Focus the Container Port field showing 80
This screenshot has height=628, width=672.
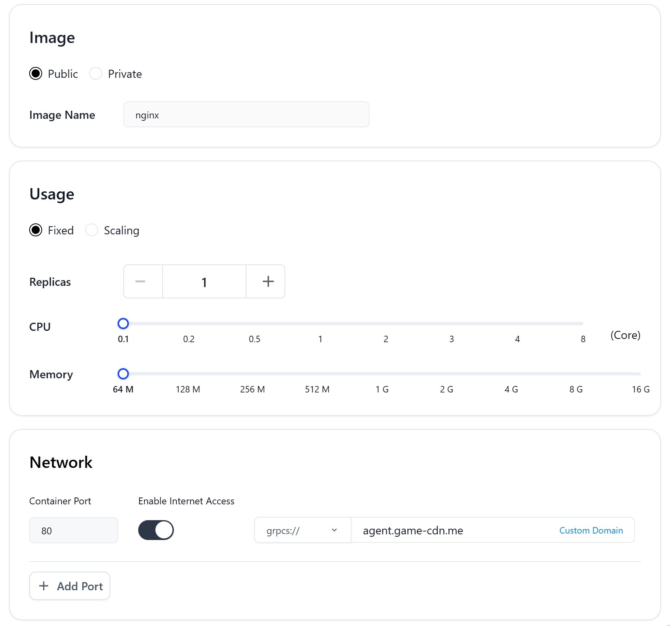tap(73, 530)
